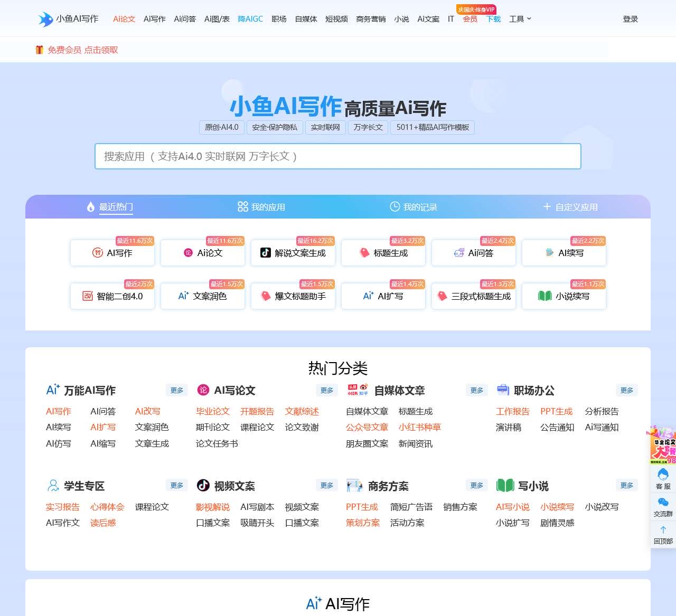
Task: Click the green book icon beside 写小说
Action: (x=505, y=486)
